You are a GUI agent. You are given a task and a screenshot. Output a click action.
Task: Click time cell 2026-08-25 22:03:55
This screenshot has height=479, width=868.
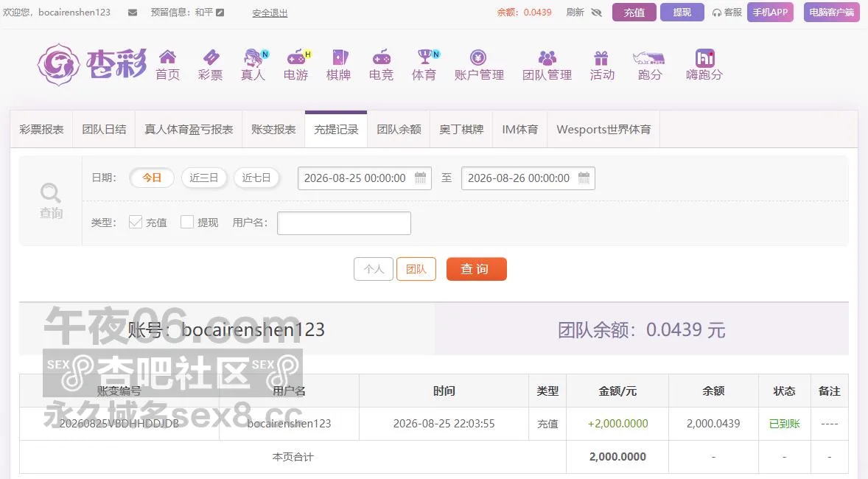[x=444, y=424]
